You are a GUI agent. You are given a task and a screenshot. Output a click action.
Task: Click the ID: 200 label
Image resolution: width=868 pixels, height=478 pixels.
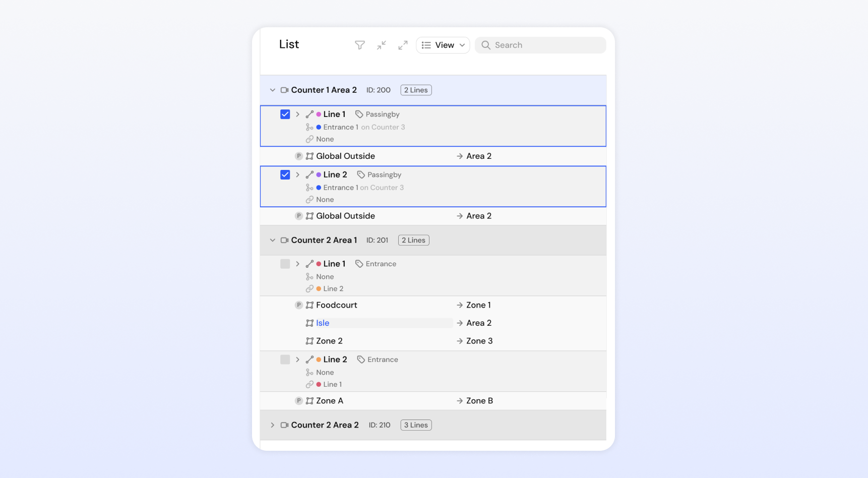[379, 90]
